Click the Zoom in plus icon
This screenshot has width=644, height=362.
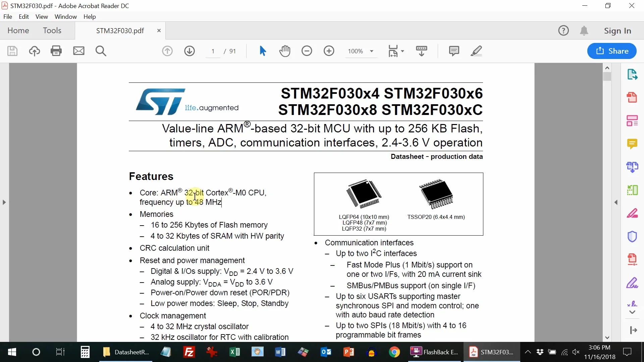329,51
